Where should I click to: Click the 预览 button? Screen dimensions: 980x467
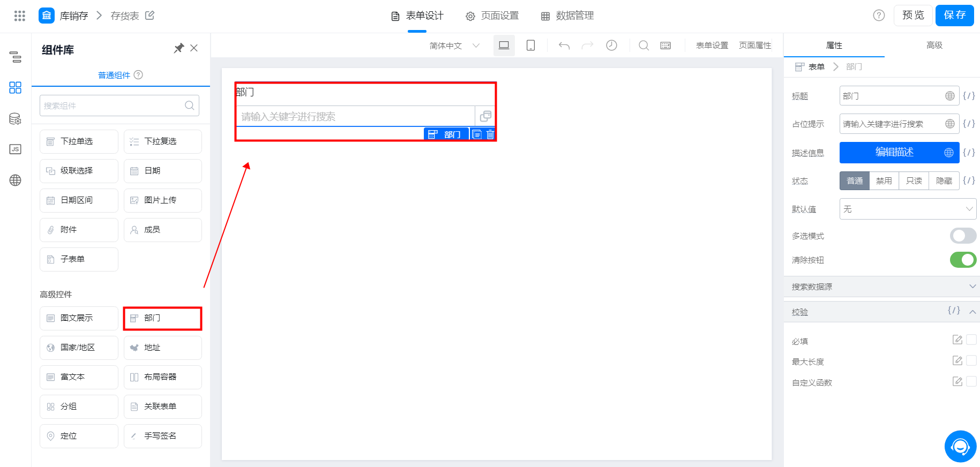pos(913,15)
